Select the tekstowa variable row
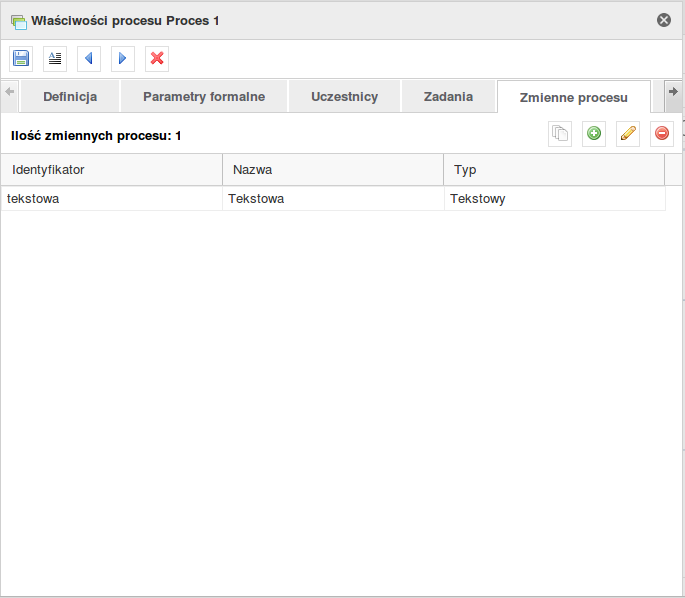 point(333,199)
